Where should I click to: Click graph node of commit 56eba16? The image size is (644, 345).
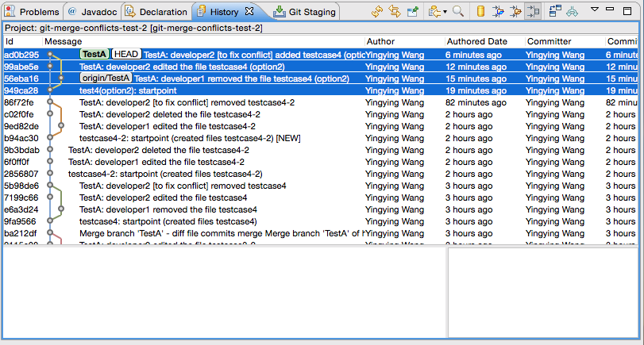coord(61,78)
